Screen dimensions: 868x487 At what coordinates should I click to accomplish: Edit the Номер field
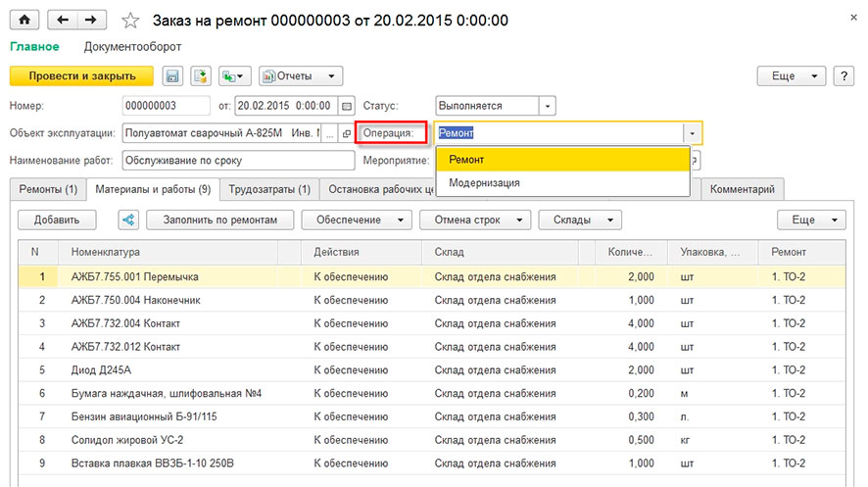point(167,106)
